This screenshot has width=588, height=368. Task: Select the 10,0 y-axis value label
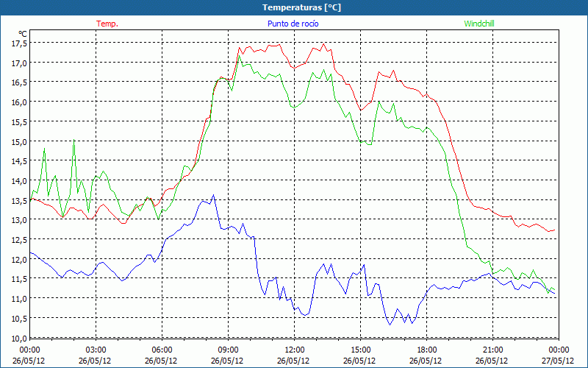pyautogui.click(x=18, y=338)
